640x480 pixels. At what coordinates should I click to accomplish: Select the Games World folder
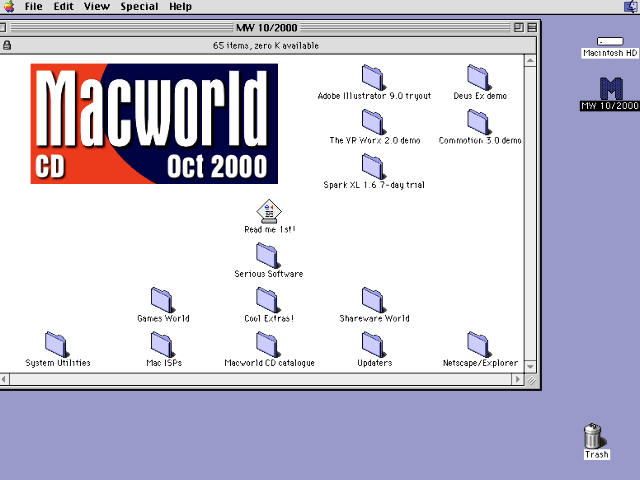pos(162,300)
